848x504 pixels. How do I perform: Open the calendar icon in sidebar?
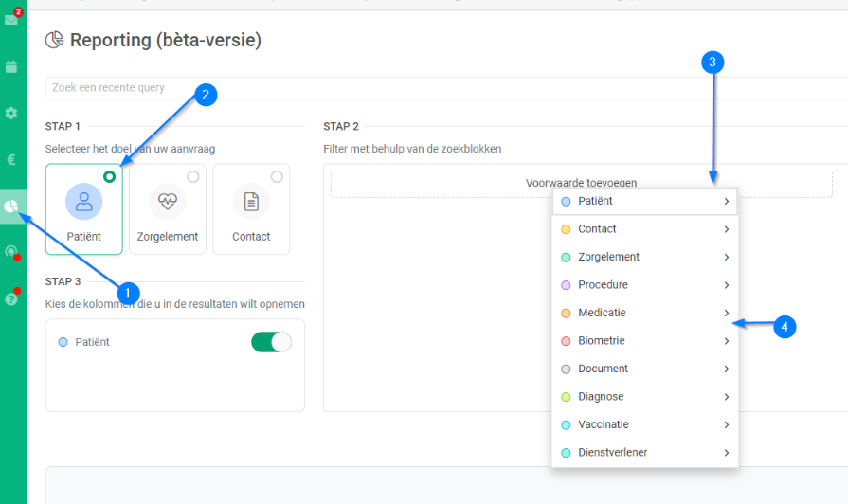point(11,66)
